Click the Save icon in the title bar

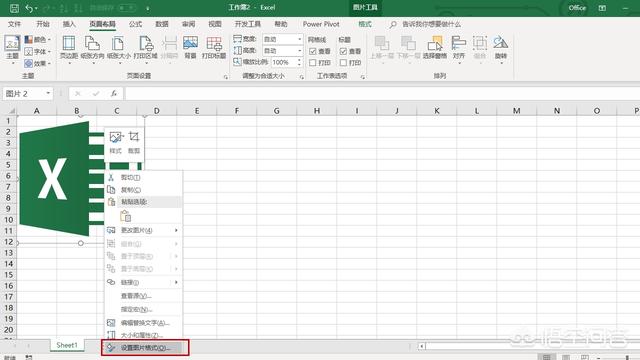click(14, 8)
